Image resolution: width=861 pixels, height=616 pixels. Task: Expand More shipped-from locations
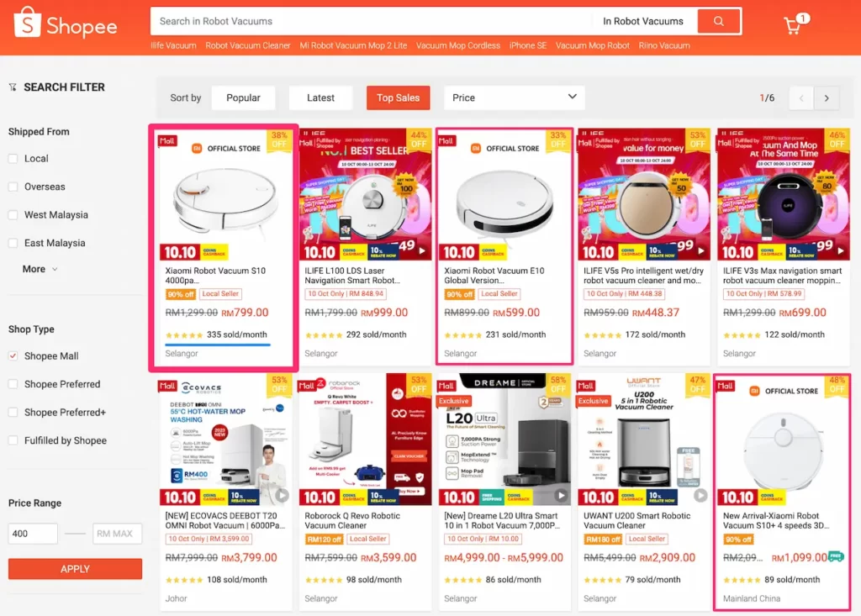[40, 269]
